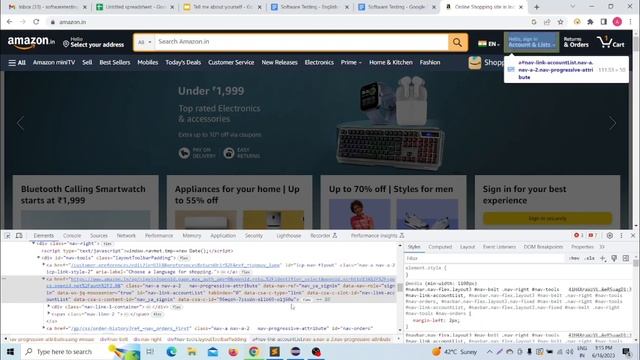Viewport: 640px width, 360px height.
Task: Toggle DevTools device toolbar icon
Action: (x=19, y=236)
